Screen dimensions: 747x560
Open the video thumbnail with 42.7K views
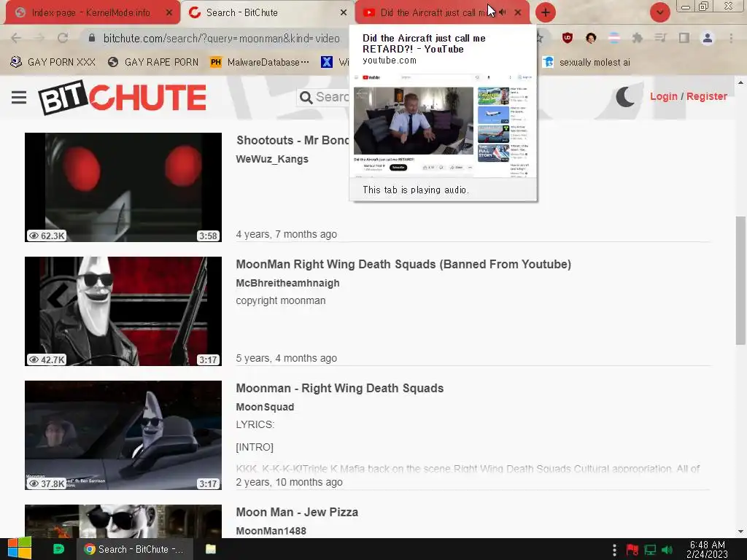click(123, 311)
